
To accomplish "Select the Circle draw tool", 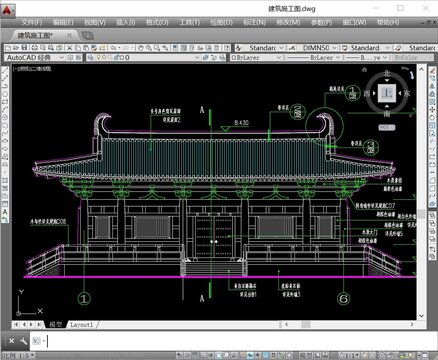I will point(5,117).
